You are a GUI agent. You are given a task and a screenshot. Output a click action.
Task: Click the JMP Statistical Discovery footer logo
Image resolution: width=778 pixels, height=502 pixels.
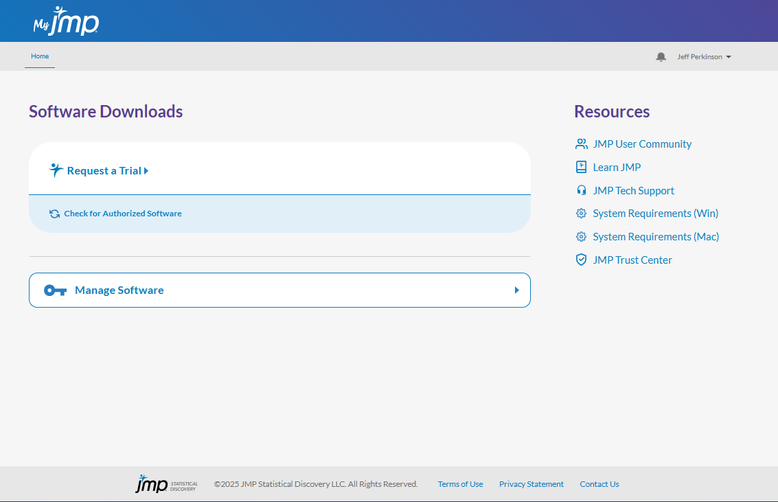click(166, 484)
